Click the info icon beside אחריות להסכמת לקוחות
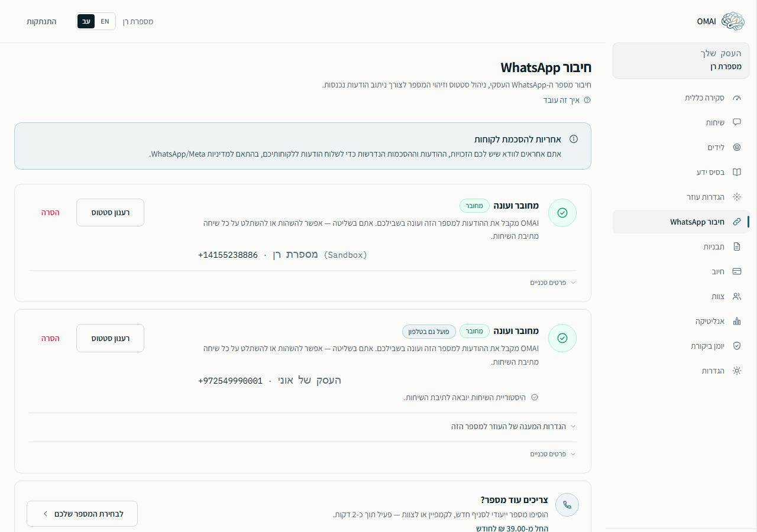Viewport: 757px width, 532px height. click(573, 139)
